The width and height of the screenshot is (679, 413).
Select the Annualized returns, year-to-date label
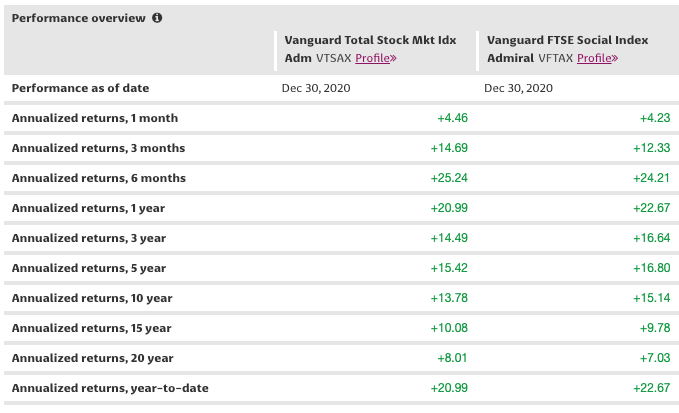click(110, 388)
